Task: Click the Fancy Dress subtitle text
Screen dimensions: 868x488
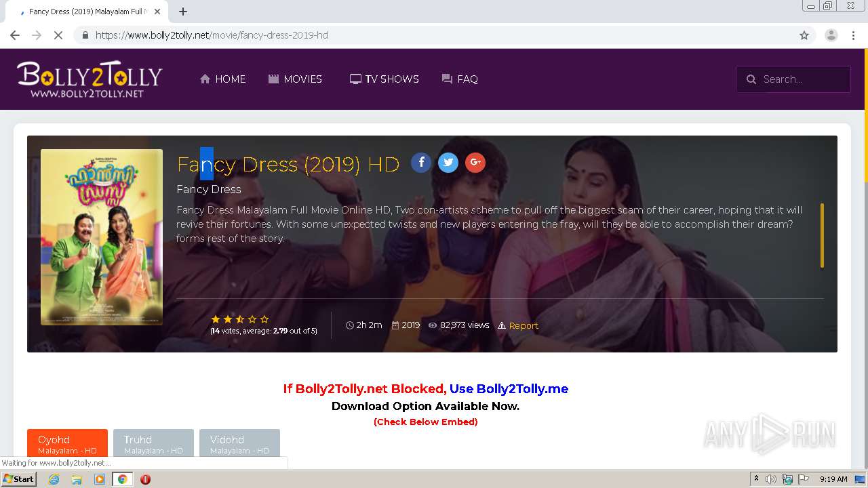Action: click(209, 189)
